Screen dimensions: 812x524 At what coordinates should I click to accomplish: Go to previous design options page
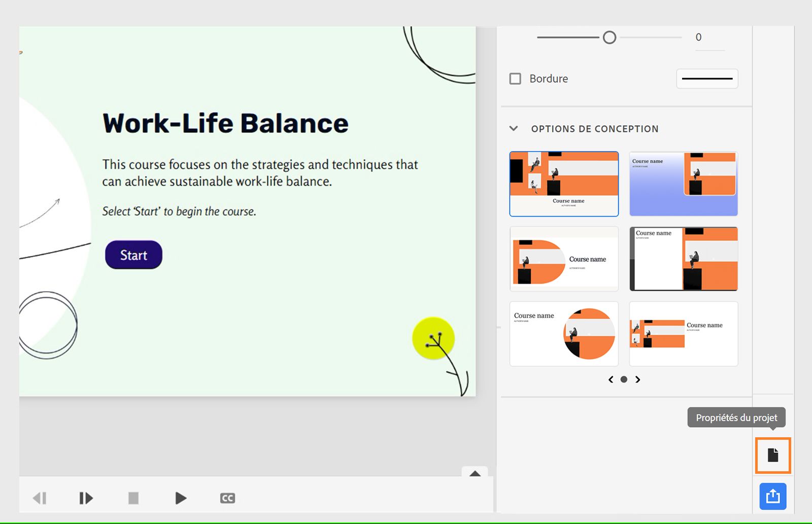[x=611, y=379]
